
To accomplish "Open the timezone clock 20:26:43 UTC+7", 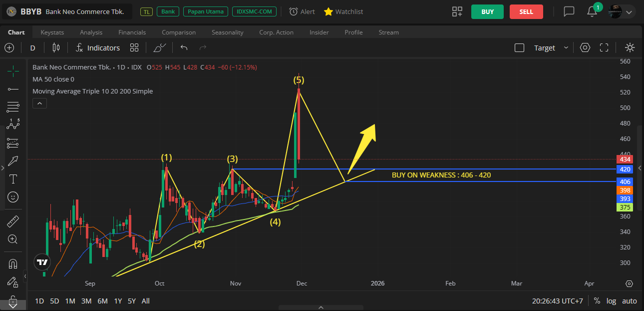I will [x=558, y=301].
